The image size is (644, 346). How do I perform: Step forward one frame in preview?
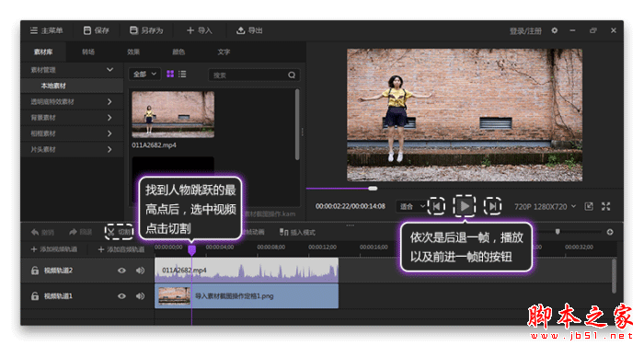[492, 206]
